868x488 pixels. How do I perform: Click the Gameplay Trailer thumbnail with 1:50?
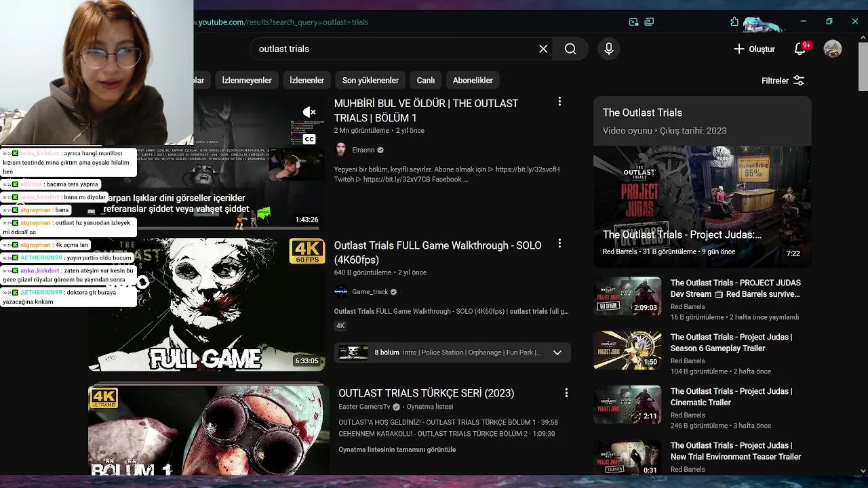coord(627,350)
